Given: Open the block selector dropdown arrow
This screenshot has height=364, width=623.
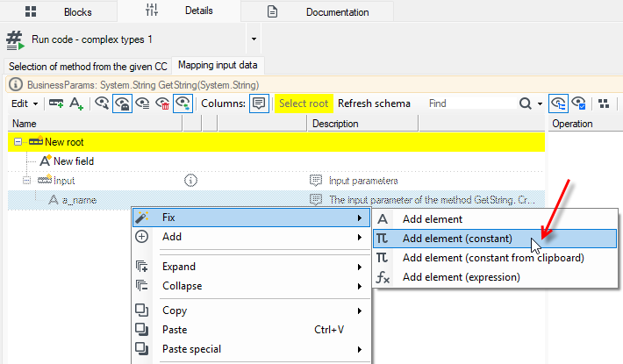Looking at the screenshot, I should point(254,39).
